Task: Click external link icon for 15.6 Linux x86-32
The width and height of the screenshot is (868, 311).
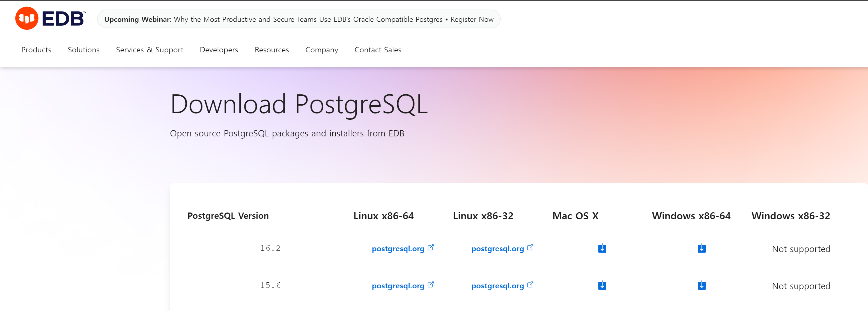Action: [x=530, y=285]
